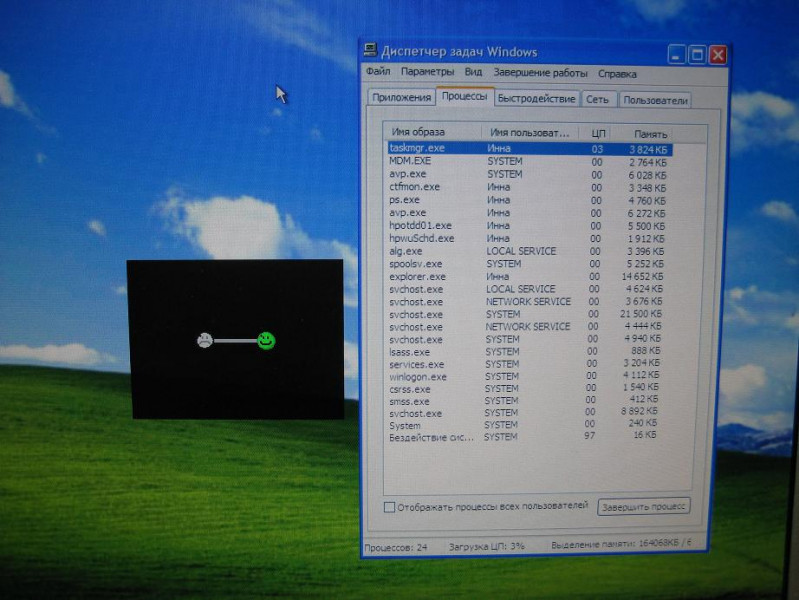Select the explorer.exe process row
This screenshot has height=600, width=799.
[526, 277]
